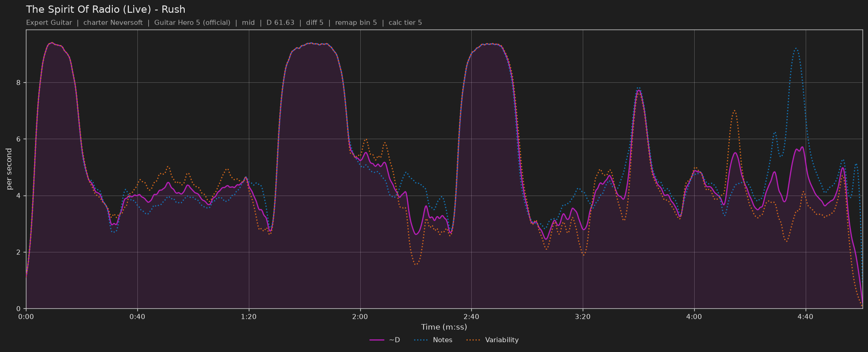Click the 'Expert Guitar' subtitle text
This screenshot has height=352, width=868.
(x=49, y=23)
